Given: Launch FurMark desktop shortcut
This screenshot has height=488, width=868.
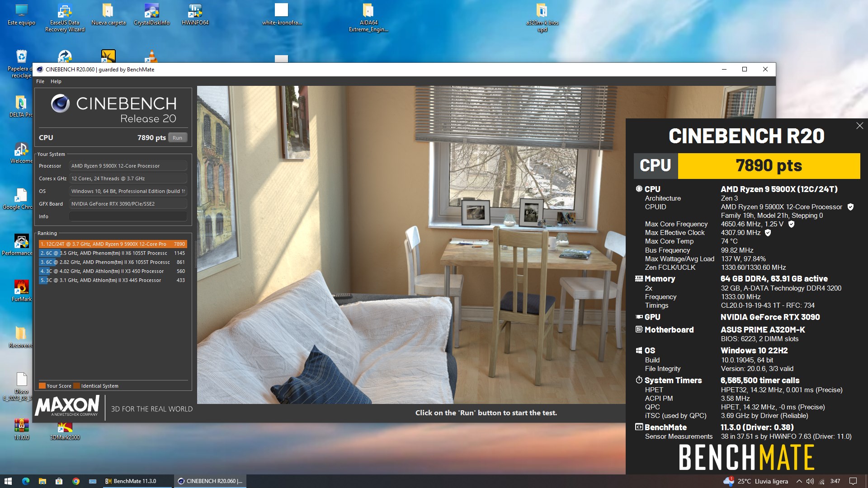Looking at the screenshot, I should (x=21, y=291).
